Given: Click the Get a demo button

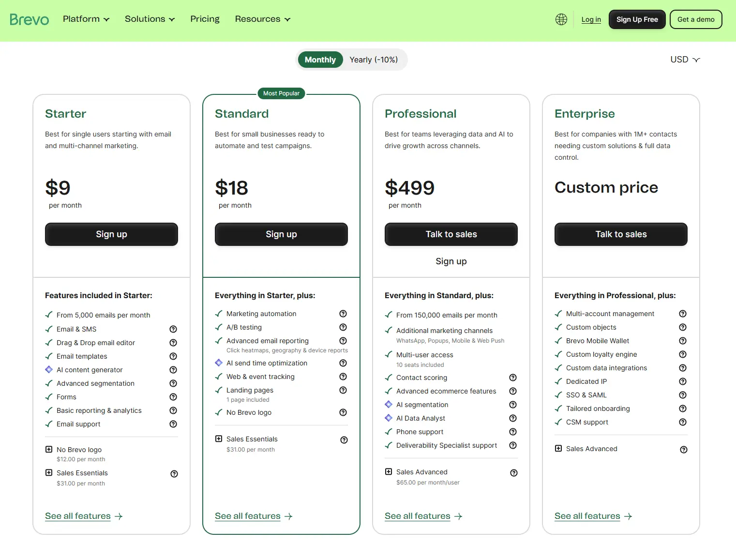Looking at the screenshot, I should point(696,19).
